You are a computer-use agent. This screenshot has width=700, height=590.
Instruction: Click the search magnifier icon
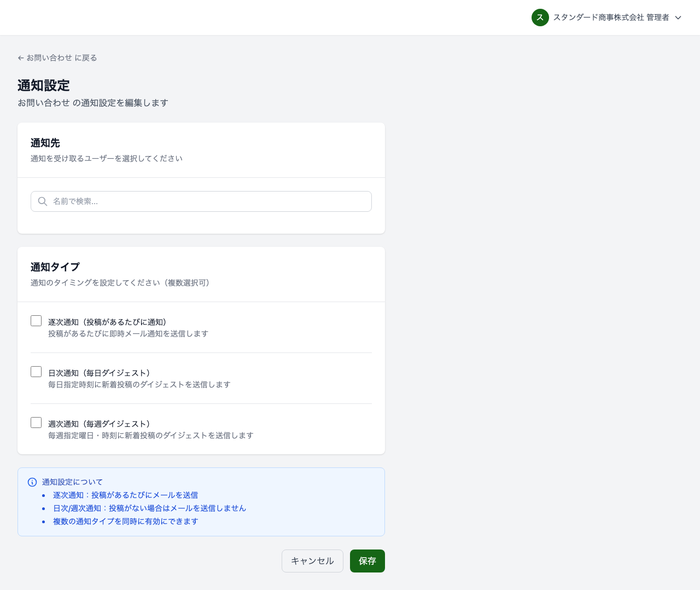tap(43, 201)
